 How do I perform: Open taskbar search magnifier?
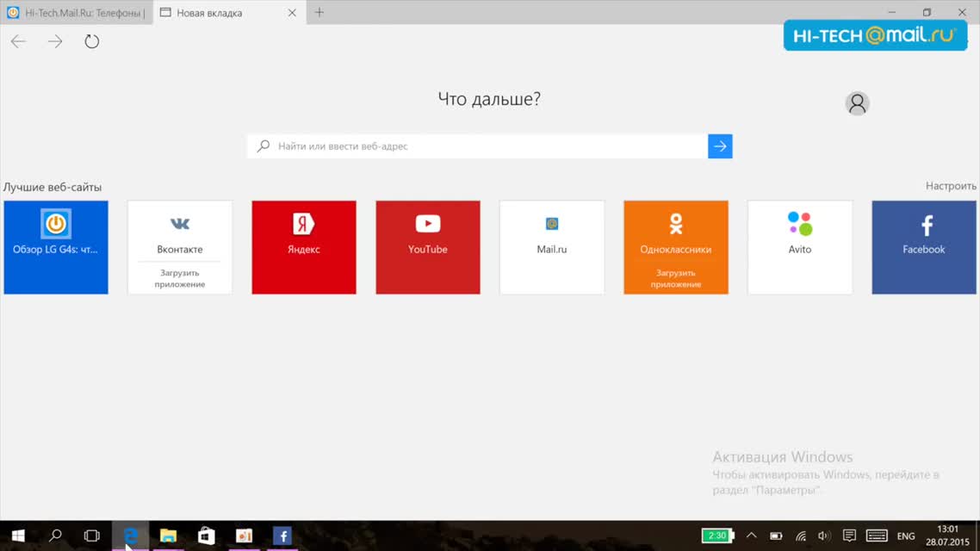(x=56, y=536)
